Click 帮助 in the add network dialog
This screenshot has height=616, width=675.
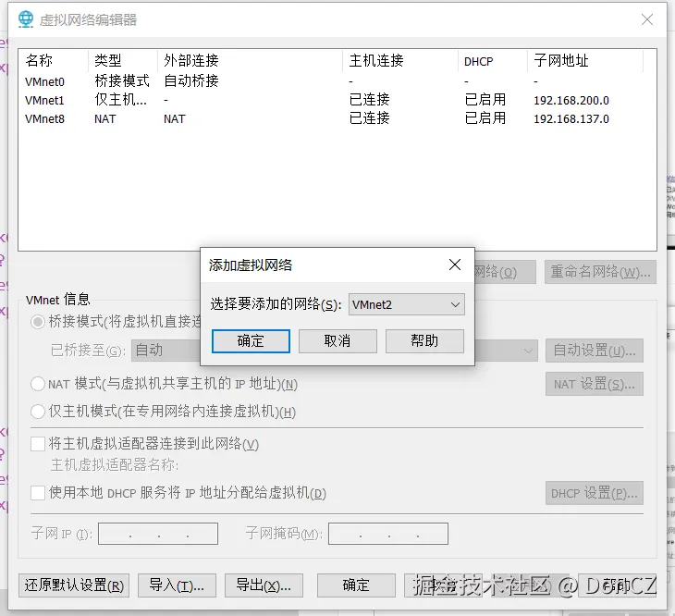point(424,341)
